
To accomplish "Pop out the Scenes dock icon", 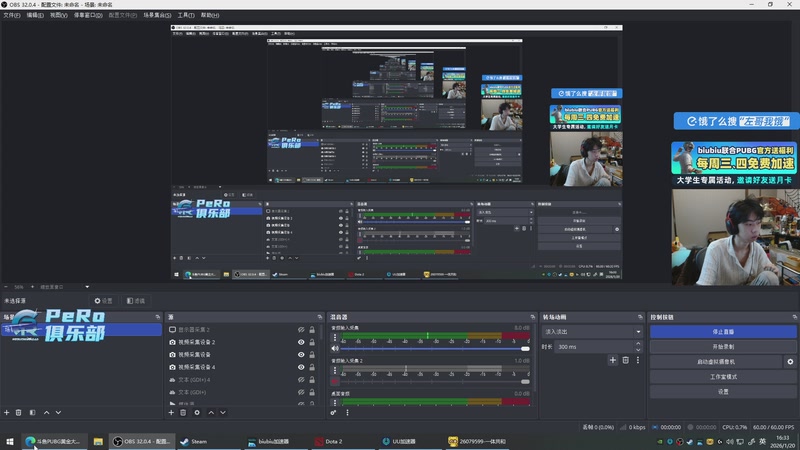I will (x=158, y=317).
